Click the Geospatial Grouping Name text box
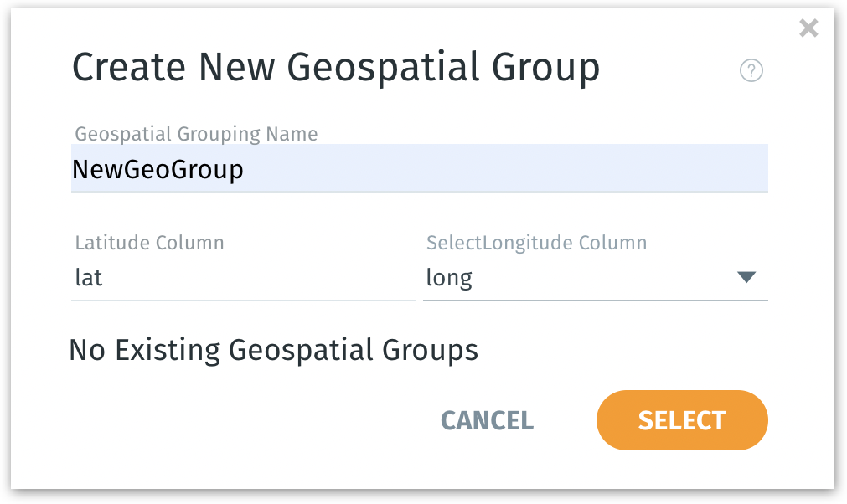Viewport: 847px width, 504px height. (419, 168)
